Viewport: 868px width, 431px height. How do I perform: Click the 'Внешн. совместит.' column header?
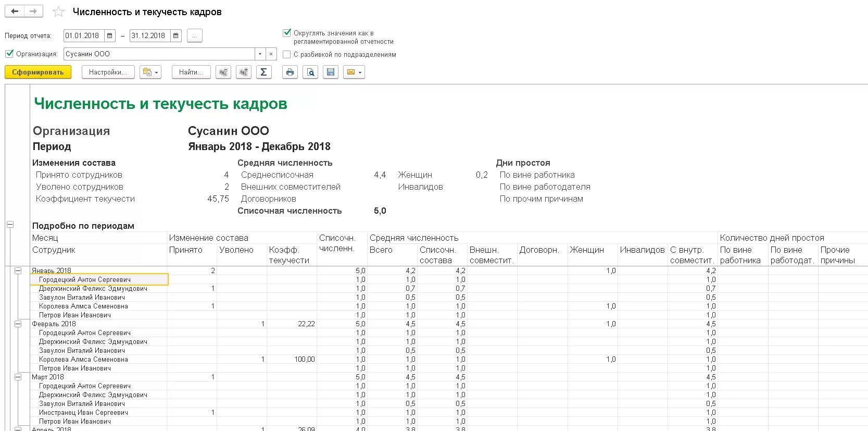tap(492, 255)
